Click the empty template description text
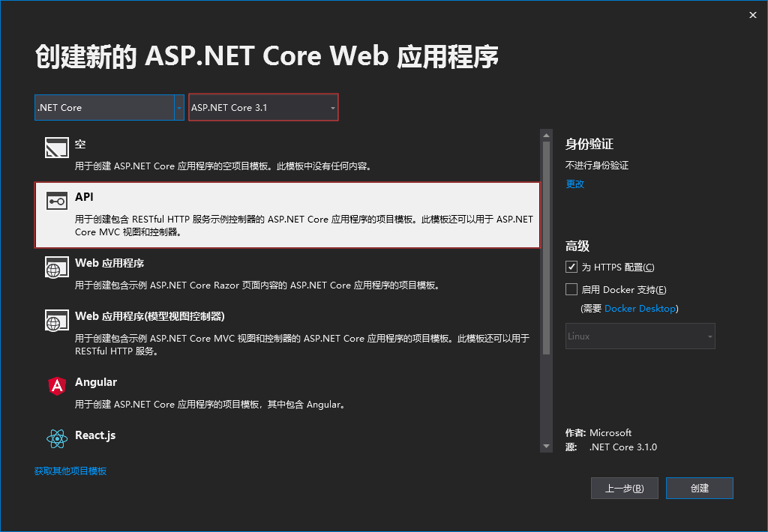This screenshot has height=532, width=768. point(223,166)
